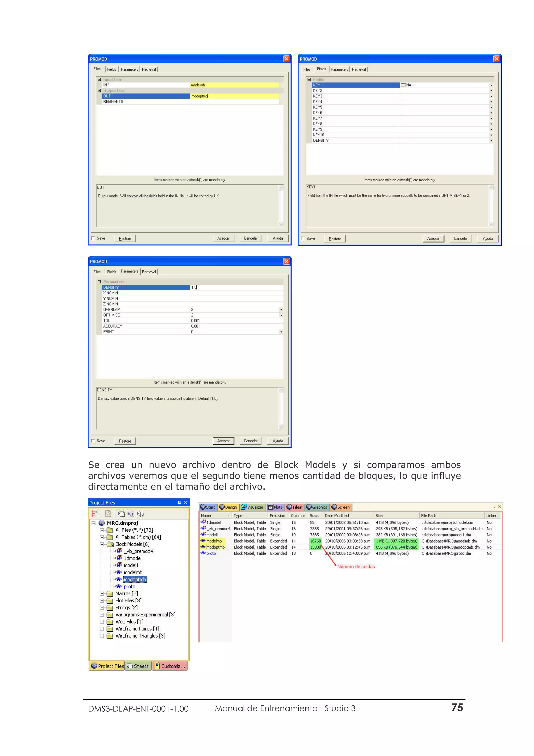Click the proto file icon in Files list
Viewport: 534px width, 756px height.
coord(203,553)
